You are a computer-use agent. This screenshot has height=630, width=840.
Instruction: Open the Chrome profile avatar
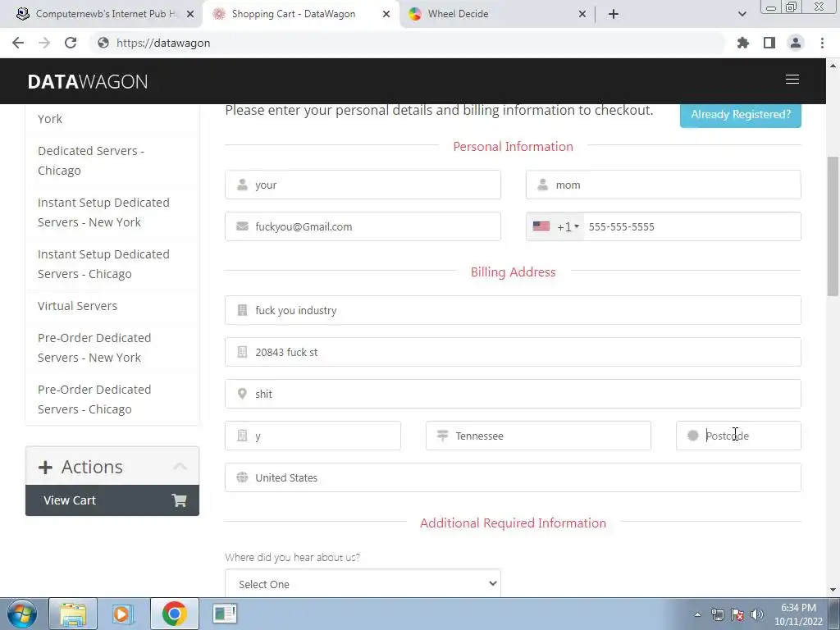pos(796,43)
